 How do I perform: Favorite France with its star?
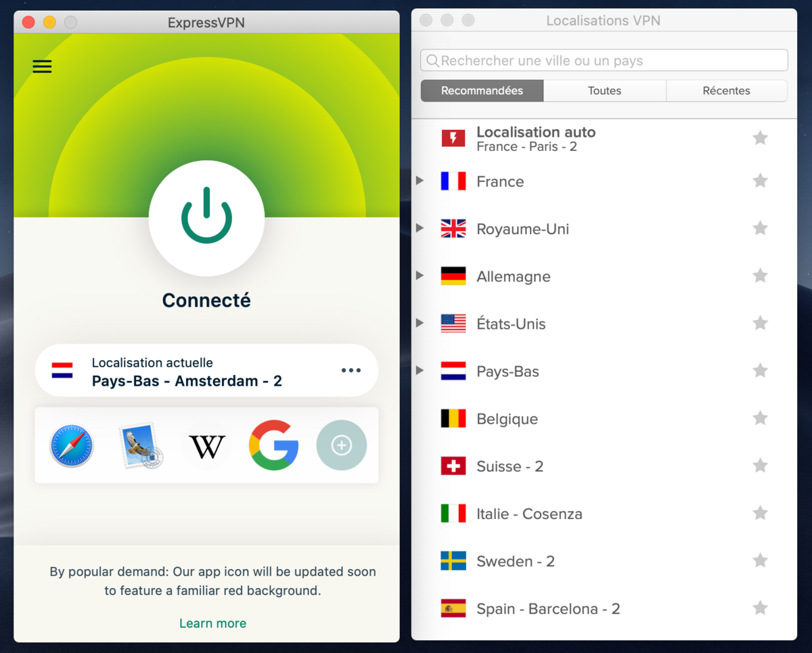(760, 181)
